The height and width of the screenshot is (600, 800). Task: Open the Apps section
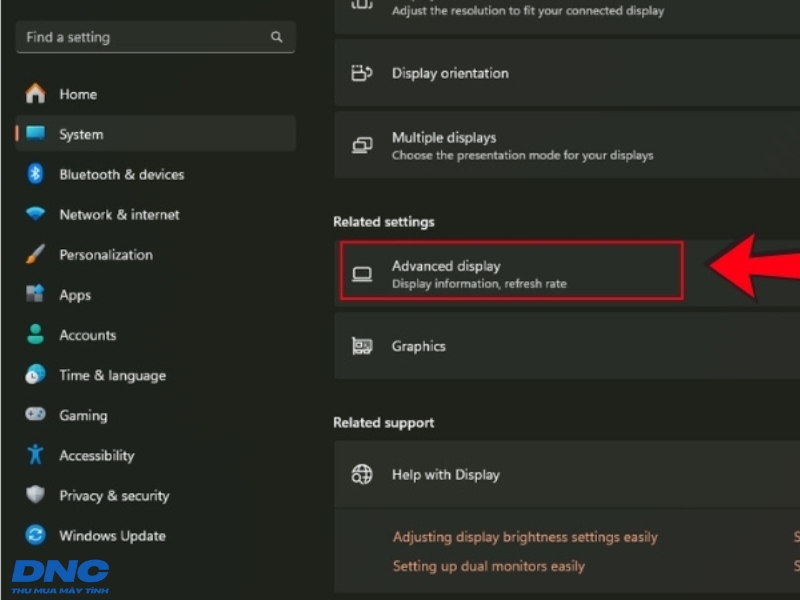click(156, 294)
